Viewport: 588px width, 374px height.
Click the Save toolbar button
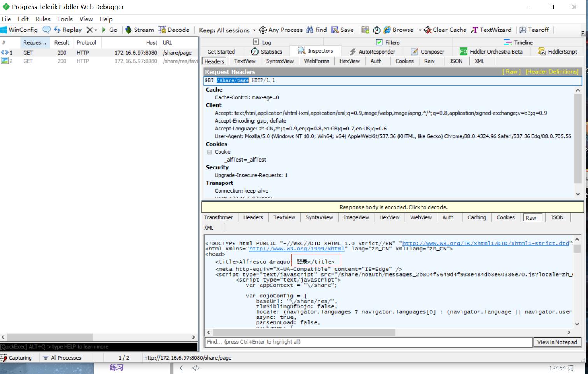pyautogui.click(x=343, y=30)
